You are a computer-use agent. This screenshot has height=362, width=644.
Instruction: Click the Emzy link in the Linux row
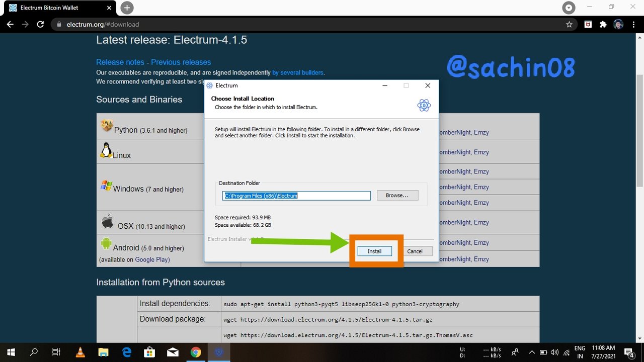coord(481,152)
